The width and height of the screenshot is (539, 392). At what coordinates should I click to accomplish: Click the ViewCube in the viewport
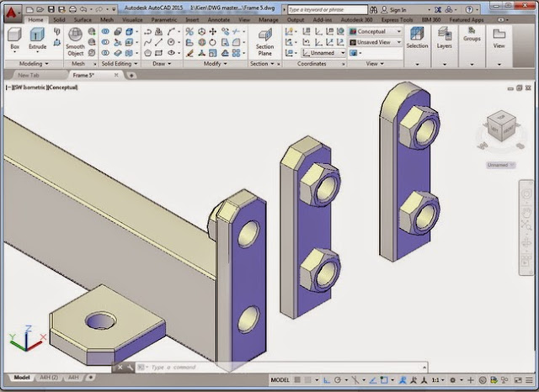(x=502, y=125)
